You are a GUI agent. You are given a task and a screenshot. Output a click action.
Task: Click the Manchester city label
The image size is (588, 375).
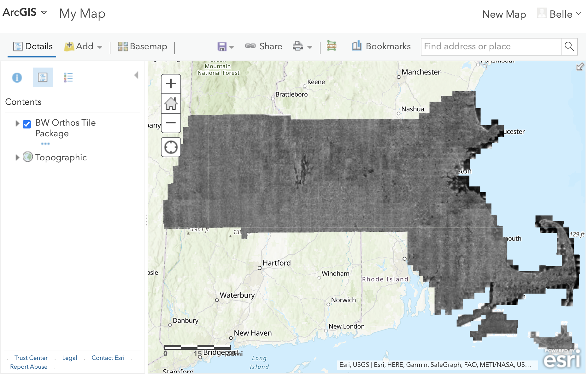(x=421, y=72)
